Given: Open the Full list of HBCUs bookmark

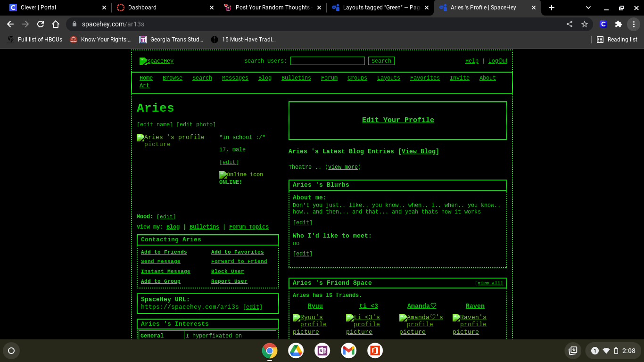Looking at the screenshot, I should pos(35,40).
